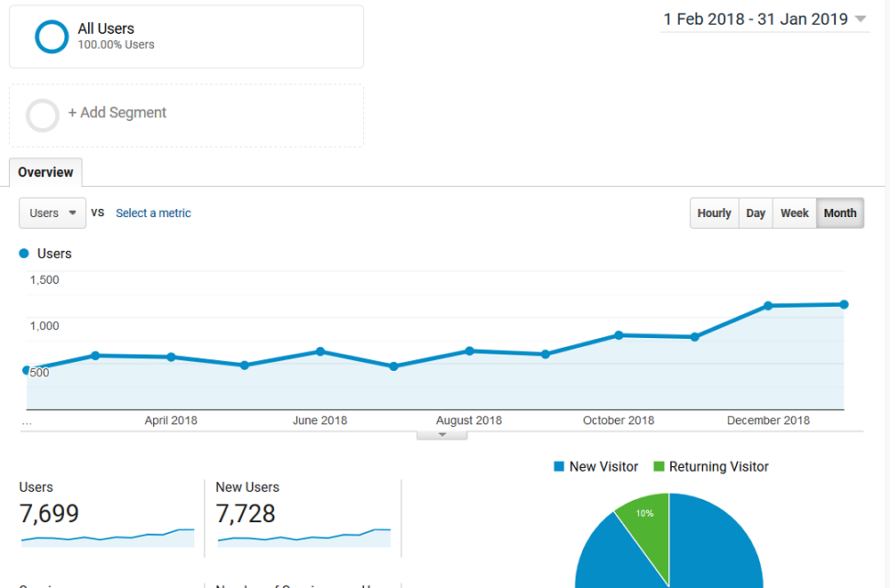Click the August 2018 data point on chart

coord(469,350)
